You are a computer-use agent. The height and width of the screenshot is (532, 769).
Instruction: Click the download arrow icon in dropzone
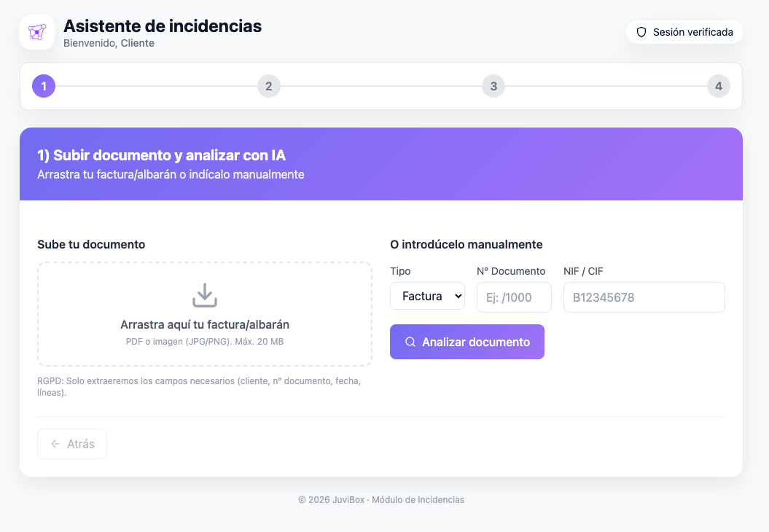coord(205,295)
